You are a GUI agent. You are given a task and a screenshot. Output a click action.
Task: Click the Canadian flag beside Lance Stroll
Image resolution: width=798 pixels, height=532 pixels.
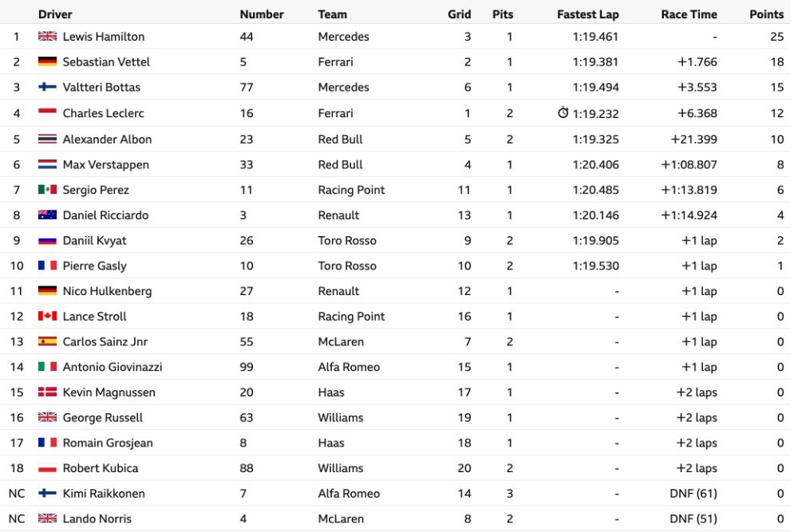(47, 317)
